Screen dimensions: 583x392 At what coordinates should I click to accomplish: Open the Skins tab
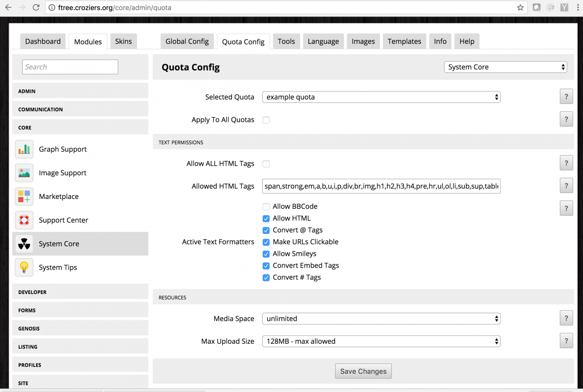tap(123, 41)
